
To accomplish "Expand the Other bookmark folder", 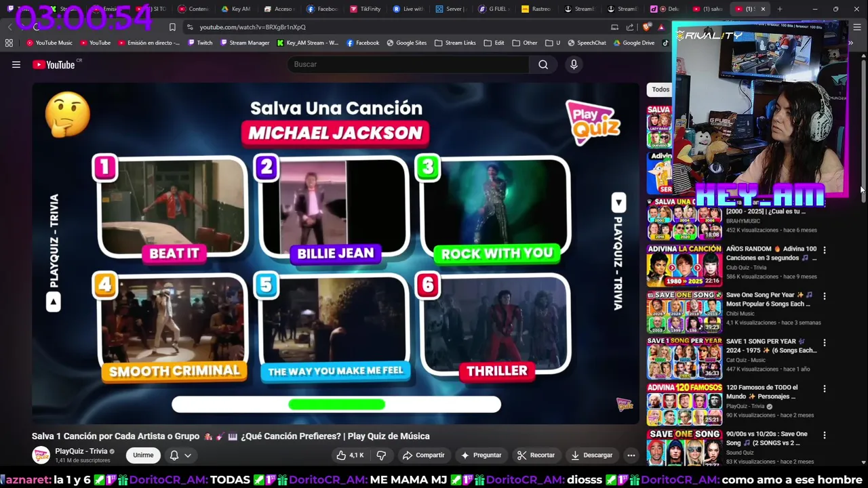I will [525, 43].
